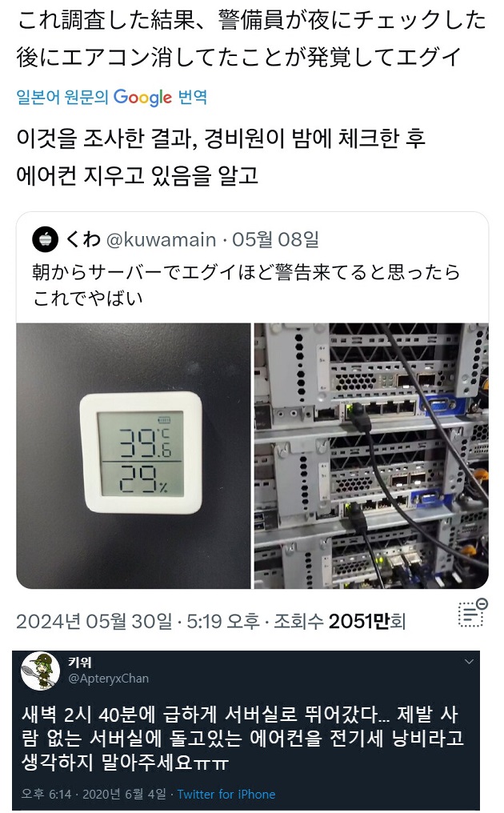The height and width of the screenshot is (813, 504).
Task: Click the 오후 6:14 · 2020년 6월 4일 timestamp
Action: 94,795
